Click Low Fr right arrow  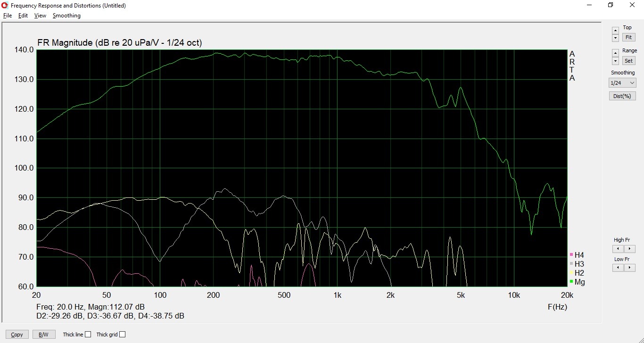pyautogui.click(x=629, y=268)
